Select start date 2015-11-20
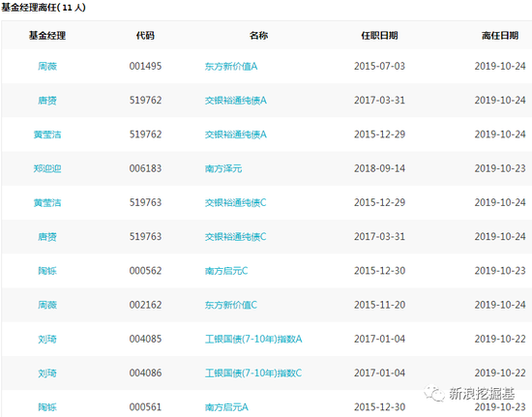 [x=380, y=305]
